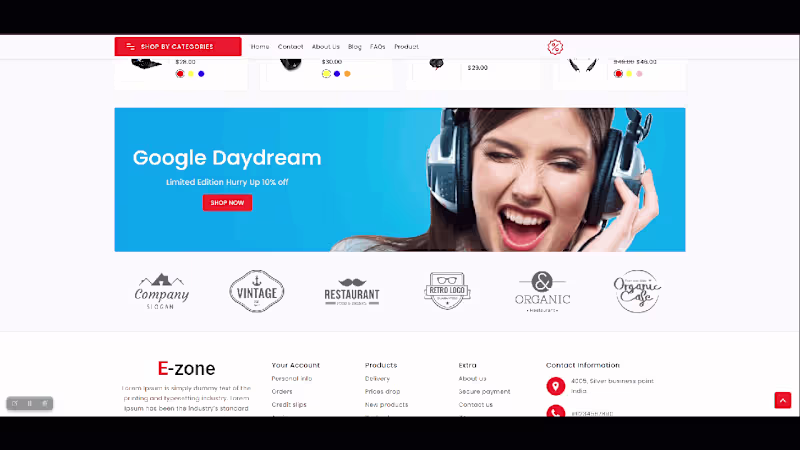Click the Company Slogan brand logo
The width and height of the screenshot is (800, 450).
tap(162, 291)
